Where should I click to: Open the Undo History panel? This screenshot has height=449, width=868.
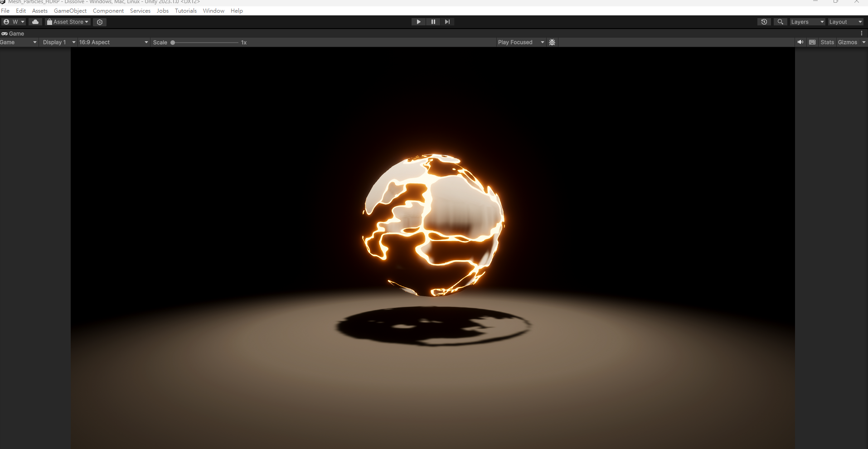coord(764,22)
